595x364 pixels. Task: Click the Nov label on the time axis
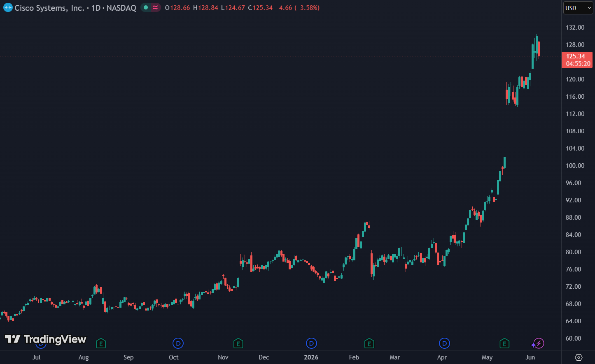(223, 357)
